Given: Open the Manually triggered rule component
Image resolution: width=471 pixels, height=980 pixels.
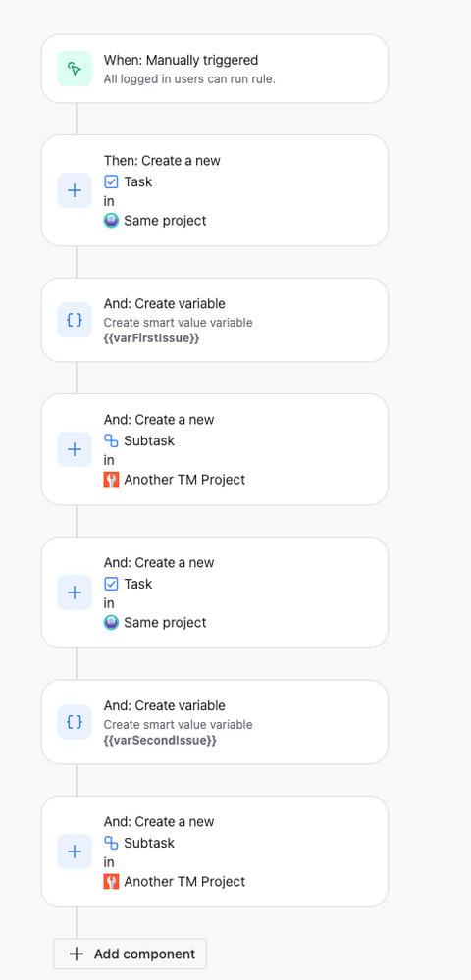Looking at the screenshot, I should point(215,69).
